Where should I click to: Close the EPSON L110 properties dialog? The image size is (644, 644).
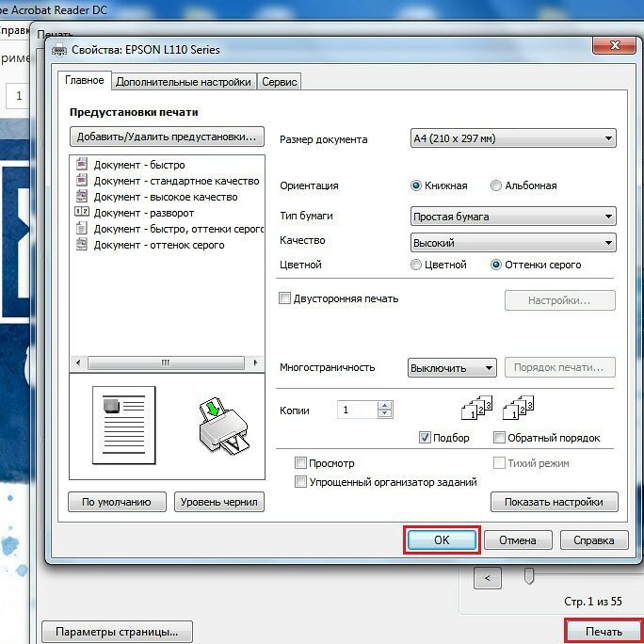[615, 45]
